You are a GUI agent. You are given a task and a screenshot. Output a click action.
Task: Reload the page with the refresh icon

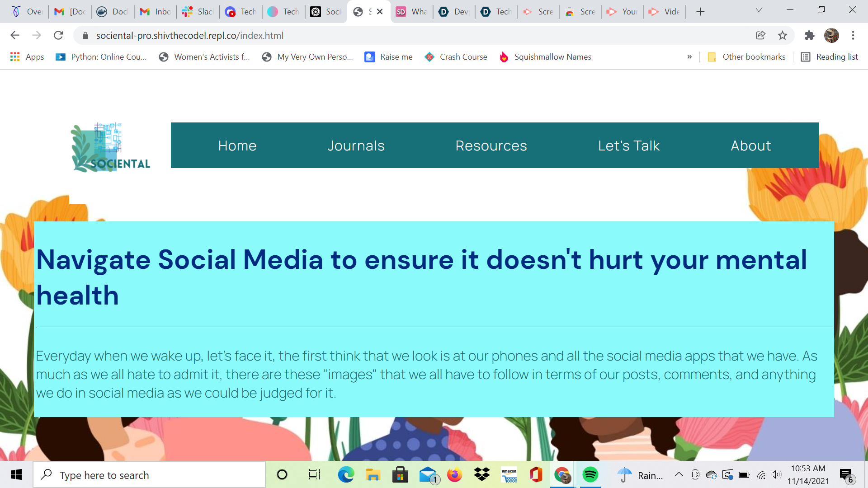58,35
